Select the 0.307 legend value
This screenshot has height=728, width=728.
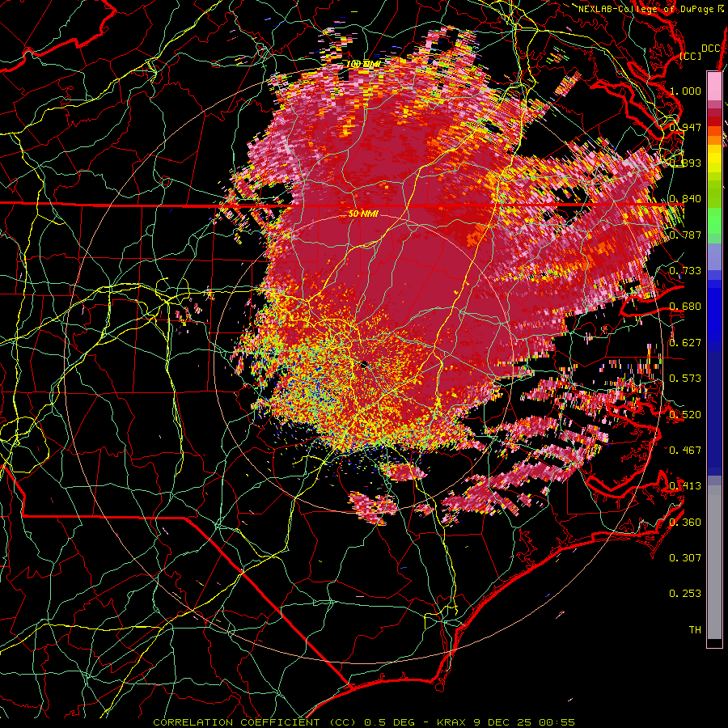[x=685, y=558]
